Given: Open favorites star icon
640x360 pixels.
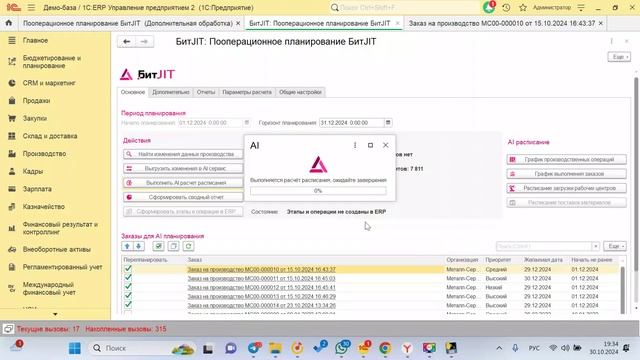Looking at the screenshot, I should 523,7.
